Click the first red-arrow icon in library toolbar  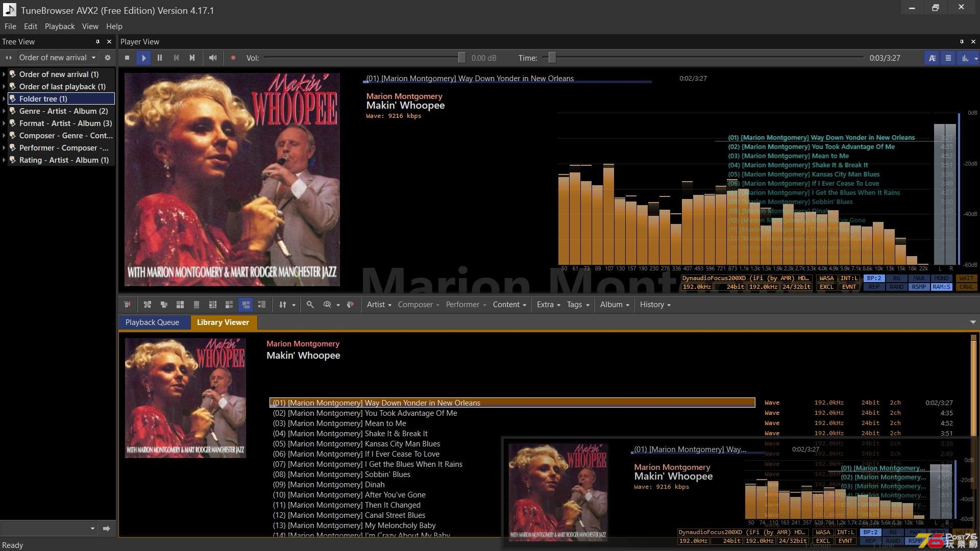[x=127, y=305]
